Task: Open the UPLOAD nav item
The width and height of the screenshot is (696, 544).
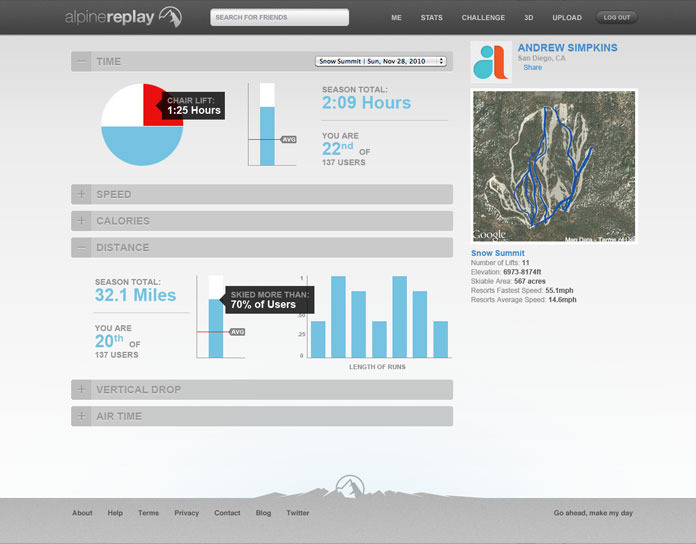Action: [x=567, y=18]
